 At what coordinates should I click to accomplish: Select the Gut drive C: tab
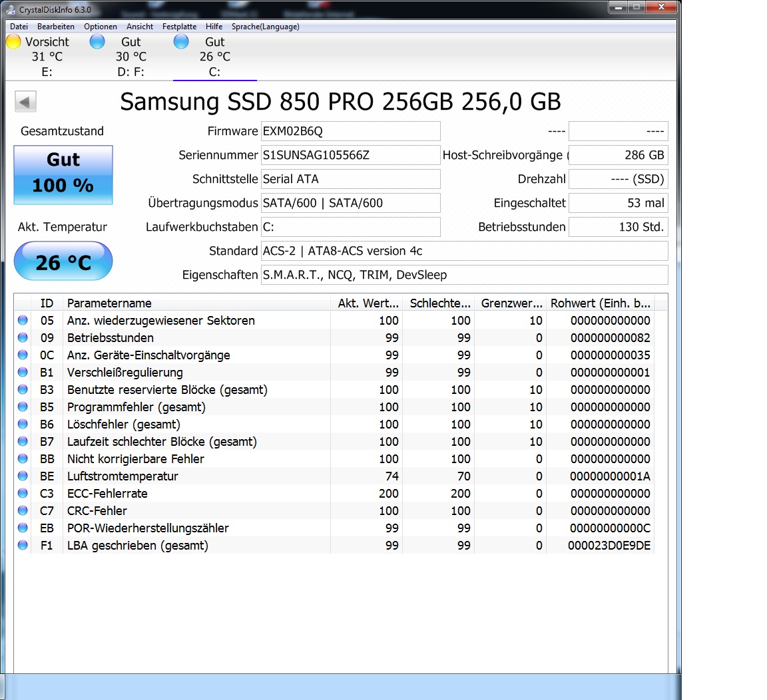(x=215, y=56)
